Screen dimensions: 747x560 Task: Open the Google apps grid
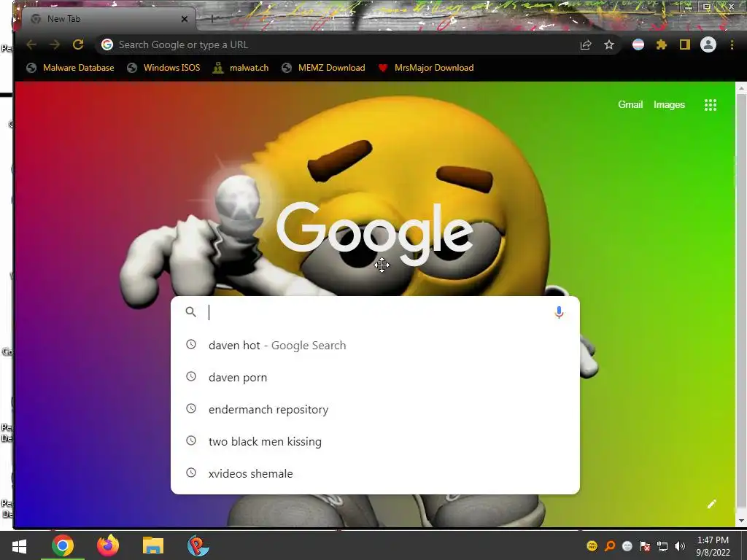711,105
